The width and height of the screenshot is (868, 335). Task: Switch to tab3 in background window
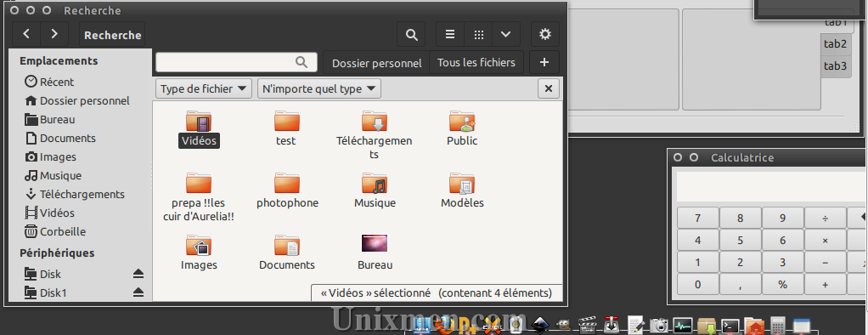[836, 66]
